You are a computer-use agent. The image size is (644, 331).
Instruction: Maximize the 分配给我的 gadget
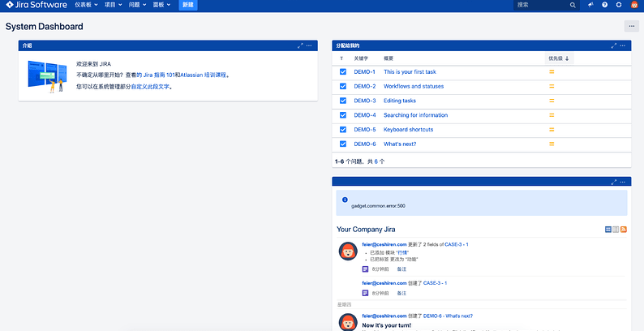click(614, 45)
